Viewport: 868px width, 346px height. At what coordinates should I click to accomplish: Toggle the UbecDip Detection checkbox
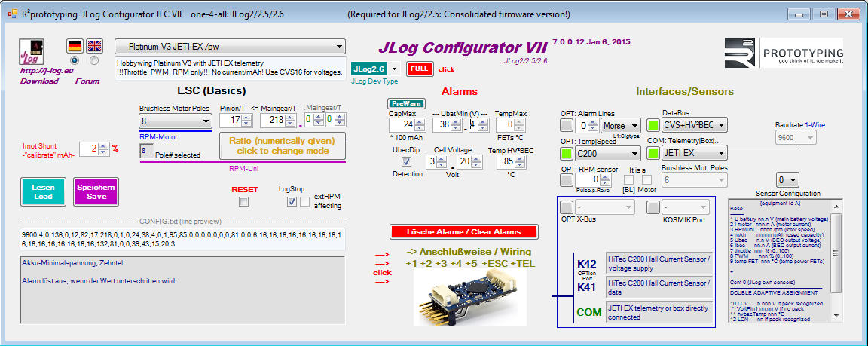(x=406, y=161)
